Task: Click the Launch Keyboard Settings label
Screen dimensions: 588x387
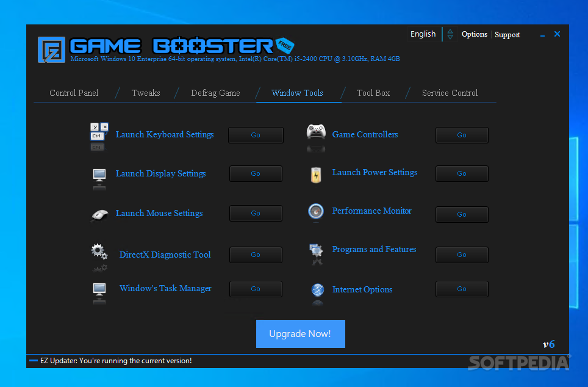Action: [x=165, y=134]
